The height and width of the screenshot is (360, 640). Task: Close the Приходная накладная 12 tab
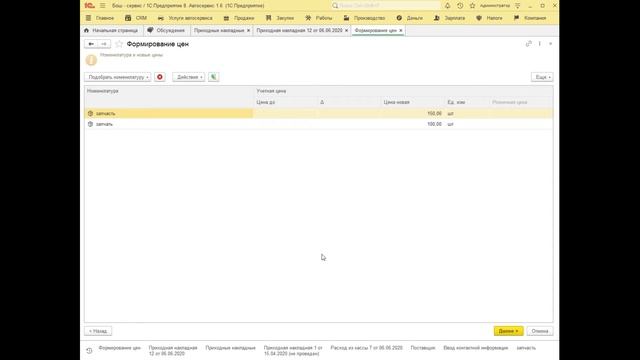(x=347, y=31)
